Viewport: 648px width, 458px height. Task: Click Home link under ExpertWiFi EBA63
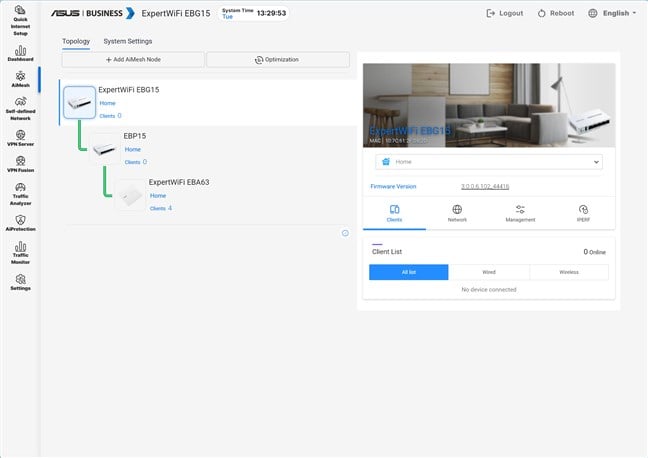pos(158,196)
